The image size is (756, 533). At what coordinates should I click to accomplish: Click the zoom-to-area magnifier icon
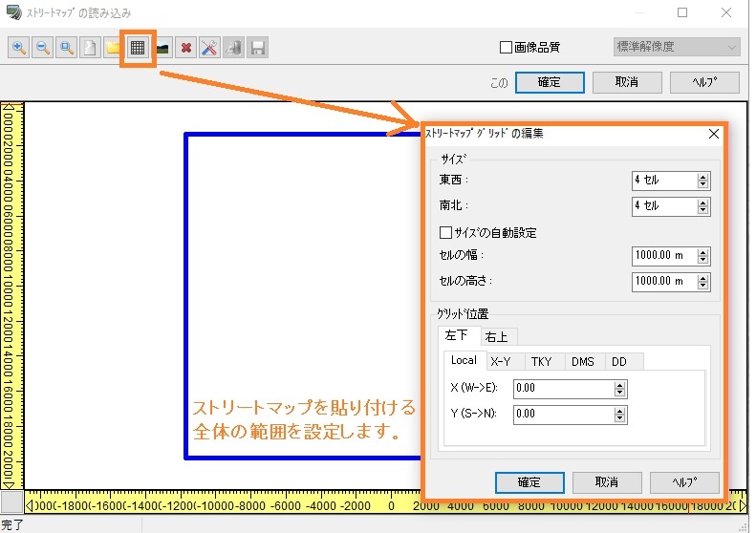coord(66,47)
